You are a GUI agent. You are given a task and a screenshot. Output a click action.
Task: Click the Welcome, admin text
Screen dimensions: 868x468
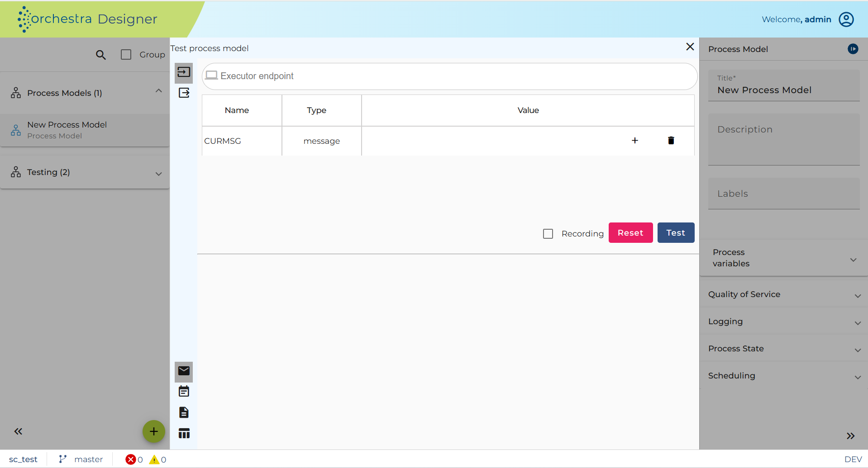796,19
